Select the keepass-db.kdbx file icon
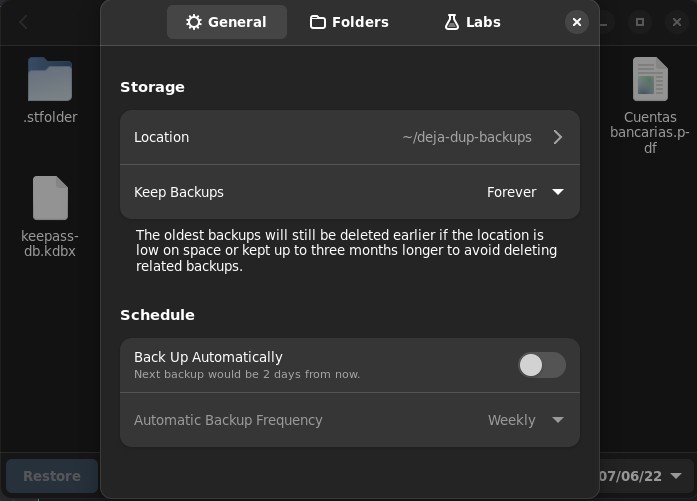 (50, 198)
